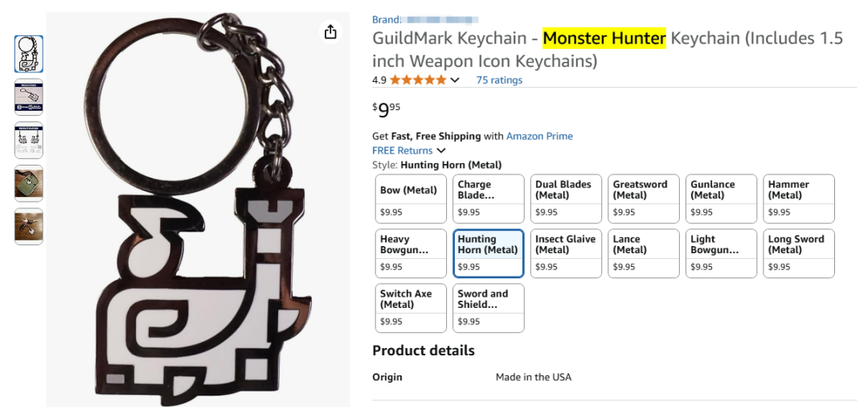868x410 pixels.
Task: Open the star rating dropdown chevron
Action: (x=455, y=80)
